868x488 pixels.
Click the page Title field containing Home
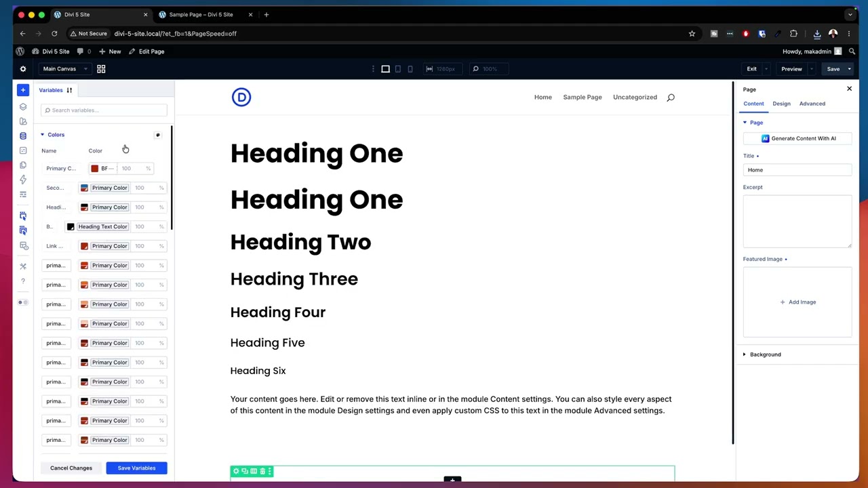[797, 170]
